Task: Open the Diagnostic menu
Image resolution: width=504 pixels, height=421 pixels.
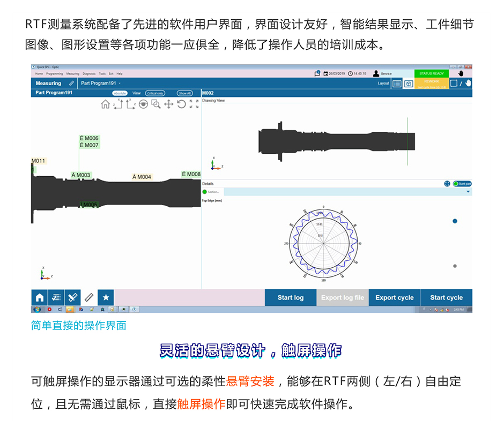Action: click(x=89, y=73)
